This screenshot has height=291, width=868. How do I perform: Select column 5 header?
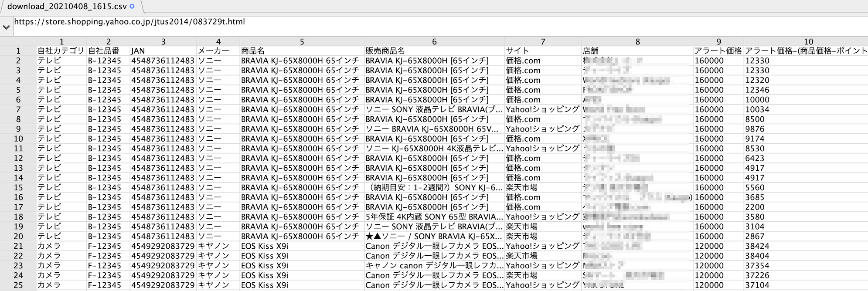302,41
